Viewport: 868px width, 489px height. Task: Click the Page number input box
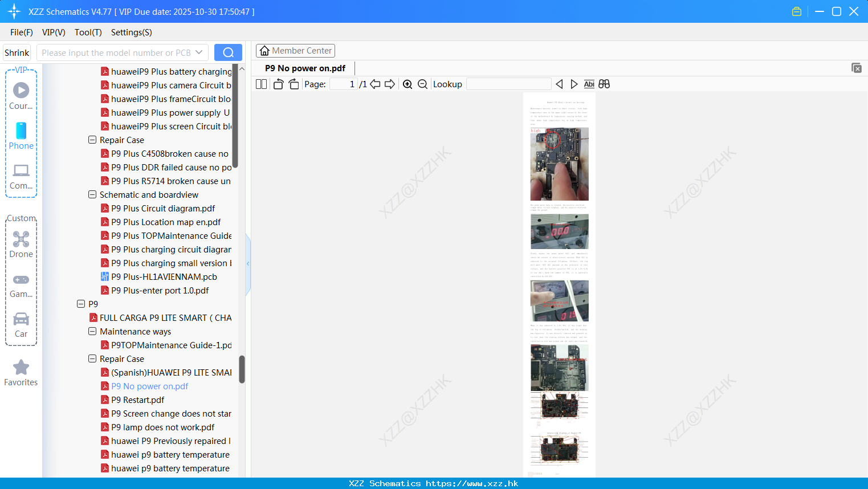(x=343, y=84)
